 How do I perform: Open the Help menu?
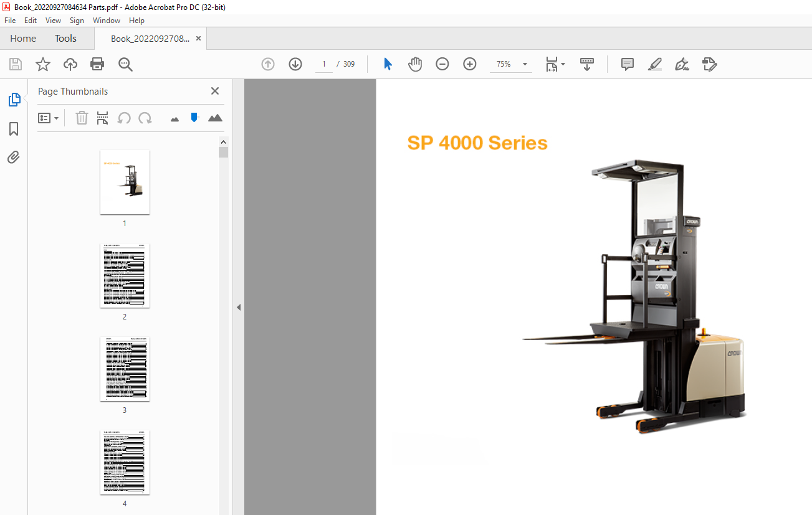[x=136, y=21]
